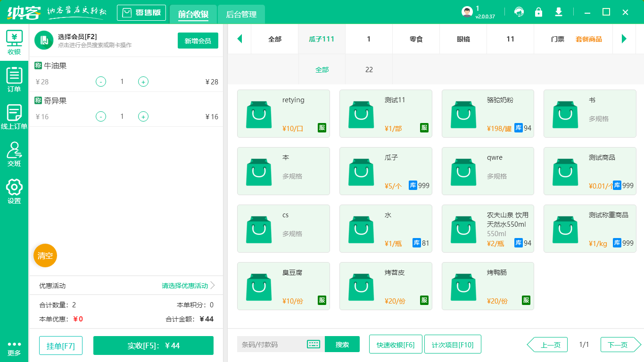Viewport: 644px width, 362px height.
Task: Switch to the 后台管理 tab
Action: coord(240,15)
